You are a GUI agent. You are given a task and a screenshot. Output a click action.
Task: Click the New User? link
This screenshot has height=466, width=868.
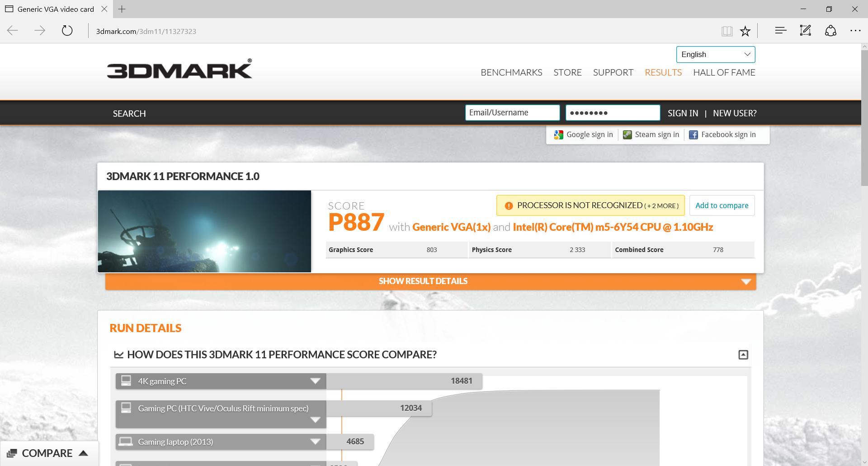pos(735,113)
